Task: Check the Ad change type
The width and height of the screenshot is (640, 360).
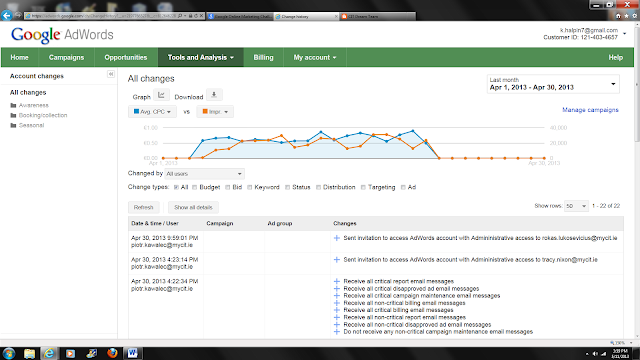Action: click(403, 187)
